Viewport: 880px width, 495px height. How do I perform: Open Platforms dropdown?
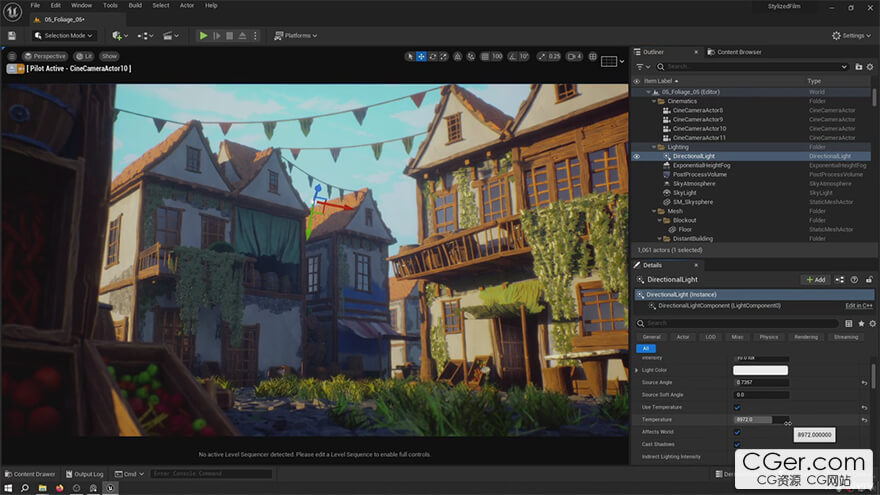[x=295, y=35]
